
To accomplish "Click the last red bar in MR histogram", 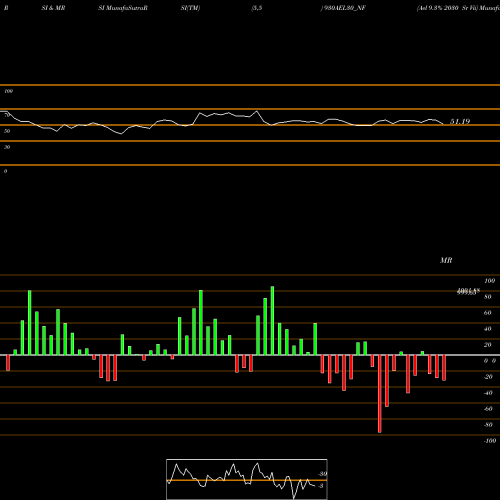I will (444, 368).
